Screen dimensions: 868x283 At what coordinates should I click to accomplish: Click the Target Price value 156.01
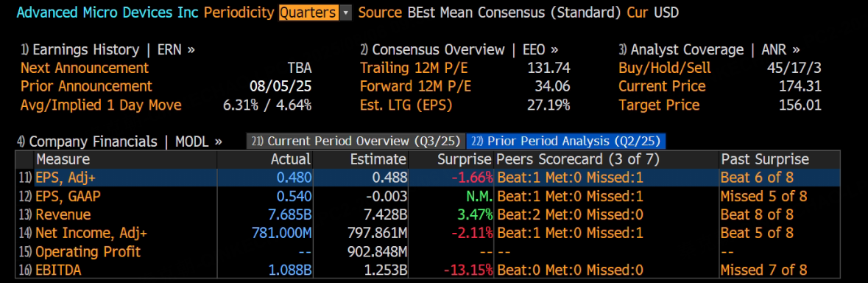click(x=800, y=105)
